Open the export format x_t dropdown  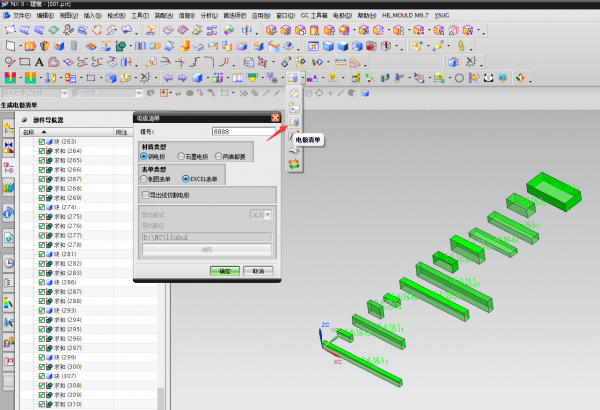tap(266, 214)
